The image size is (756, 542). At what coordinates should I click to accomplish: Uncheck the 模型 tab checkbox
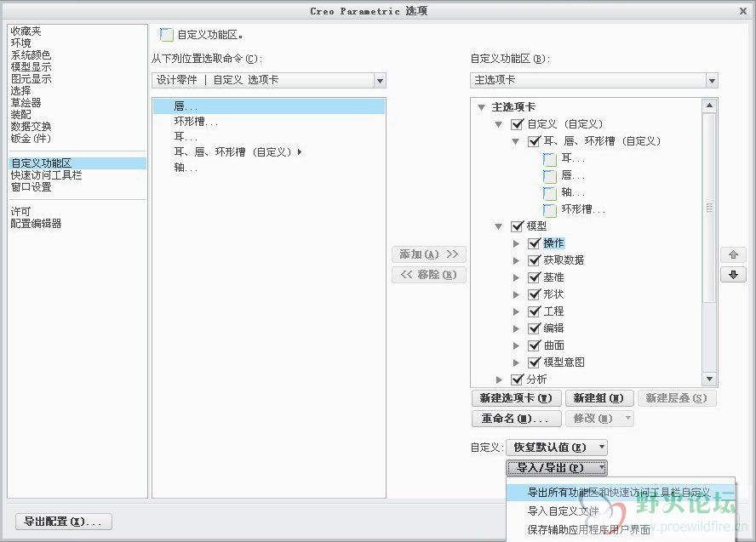coord(517,226)
